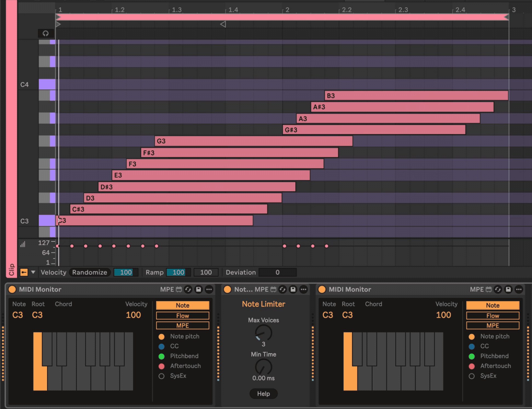Click the Deviation value field

(x=277, y=272)
